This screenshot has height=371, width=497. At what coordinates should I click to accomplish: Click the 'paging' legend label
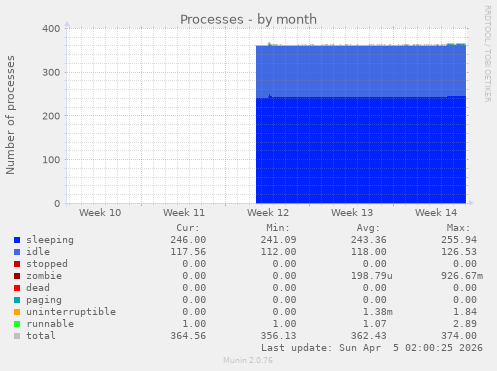[x=44, y=300]
